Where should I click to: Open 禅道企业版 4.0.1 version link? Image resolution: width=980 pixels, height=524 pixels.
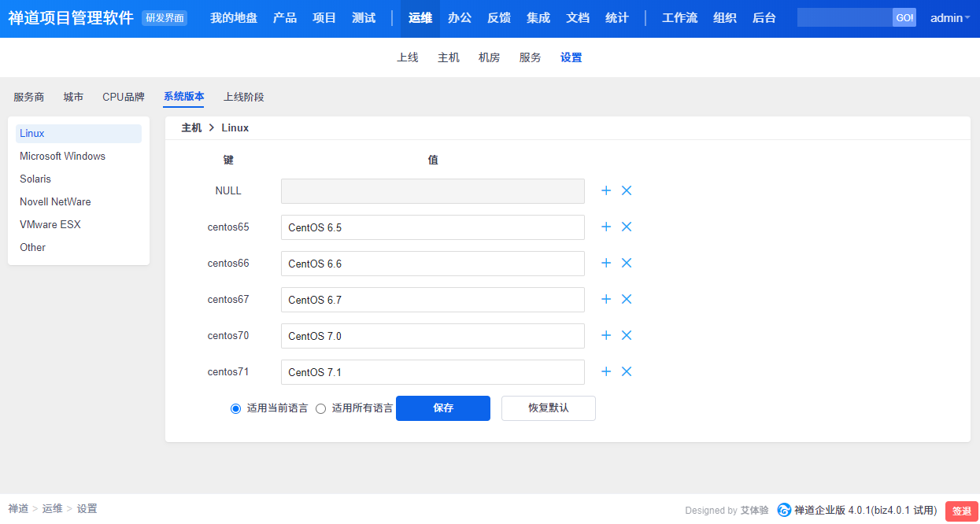866,510
